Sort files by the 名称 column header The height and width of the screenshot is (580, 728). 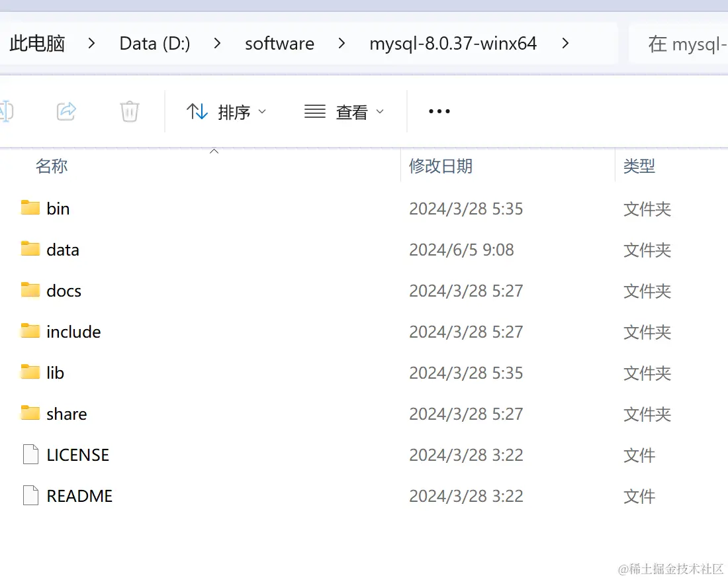51,166
